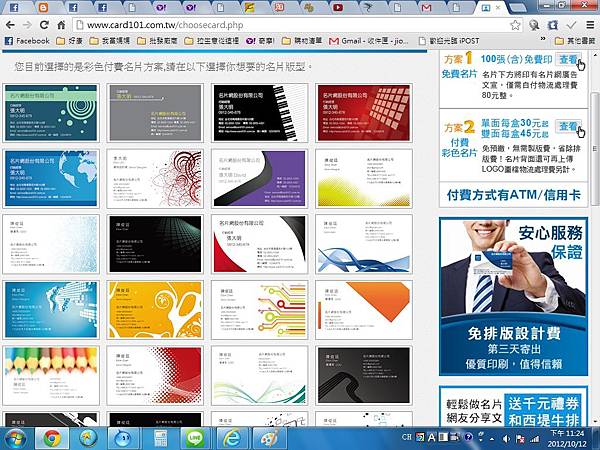Viewport: 600px width, 450px height.
Task: Click 查看 button for 方案2 paid color cards
Action: click(568, 126)
